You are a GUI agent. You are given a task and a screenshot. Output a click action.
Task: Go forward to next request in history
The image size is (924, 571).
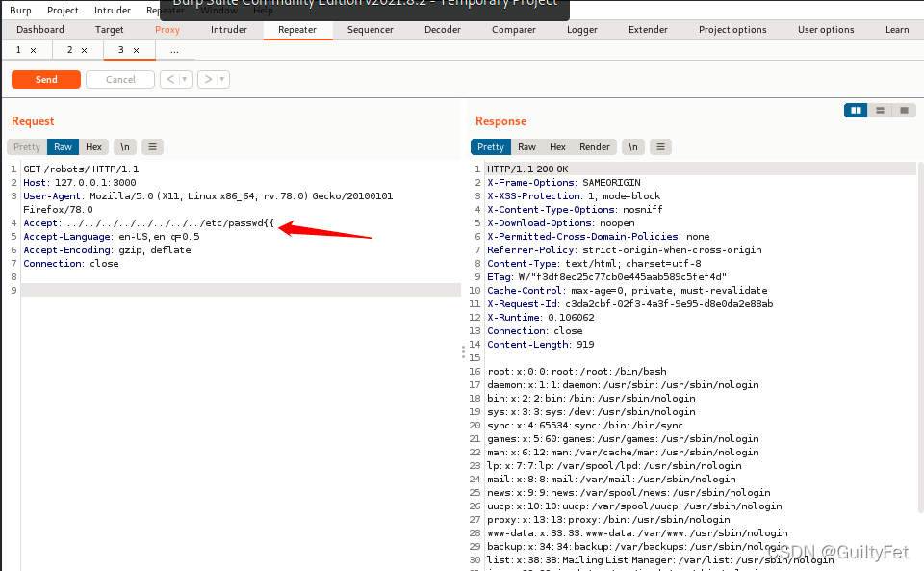(x=208, y=79)
